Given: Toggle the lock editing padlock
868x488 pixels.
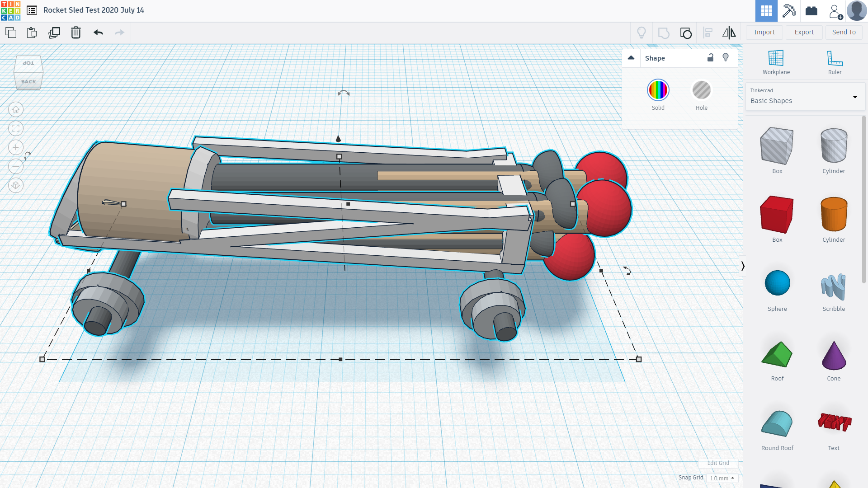Looking at the screenshot, I should (x=710, y=57).
